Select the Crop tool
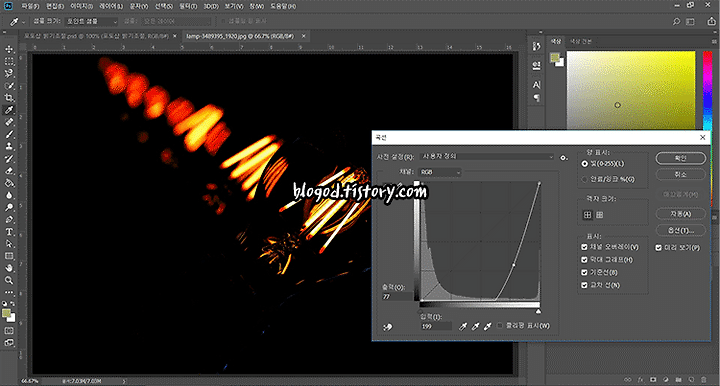The width and height of the screenshot is (720, 386). (x=9, y=98)
